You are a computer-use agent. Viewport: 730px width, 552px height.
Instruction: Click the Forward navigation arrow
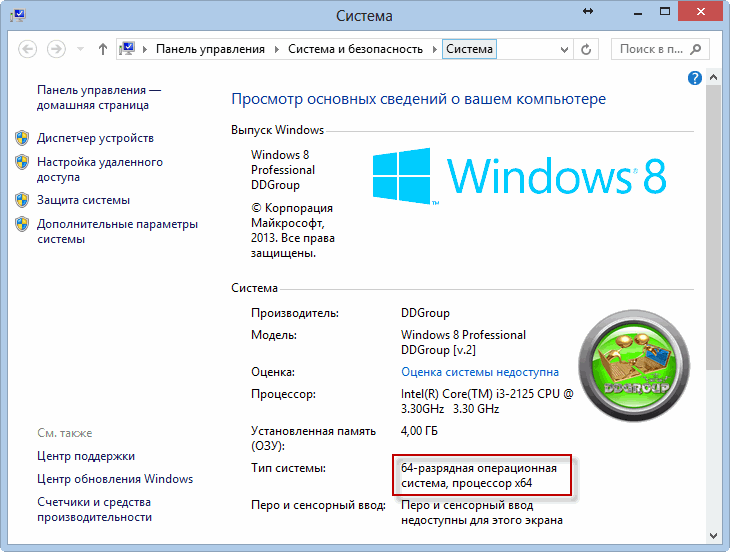click(56, 49)
